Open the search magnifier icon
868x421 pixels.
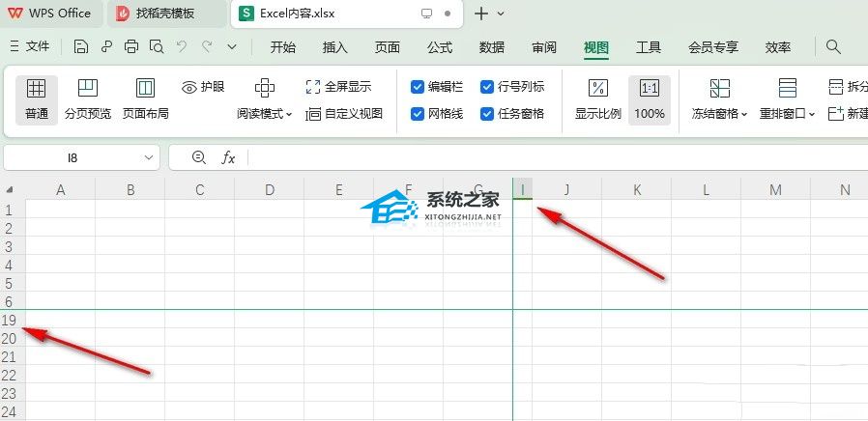point(833,46)
